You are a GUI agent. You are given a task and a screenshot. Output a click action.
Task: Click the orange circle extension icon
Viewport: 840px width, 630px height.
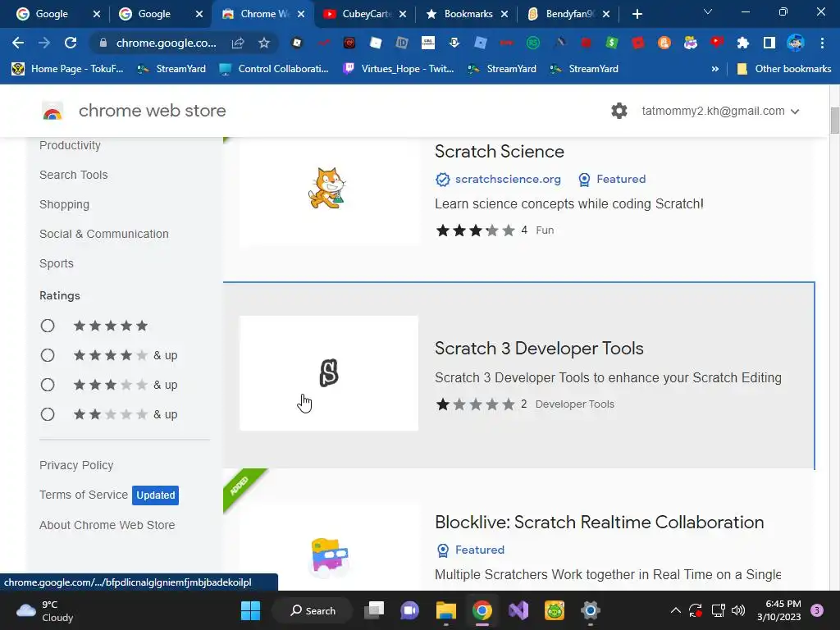[x=664, y=43]
